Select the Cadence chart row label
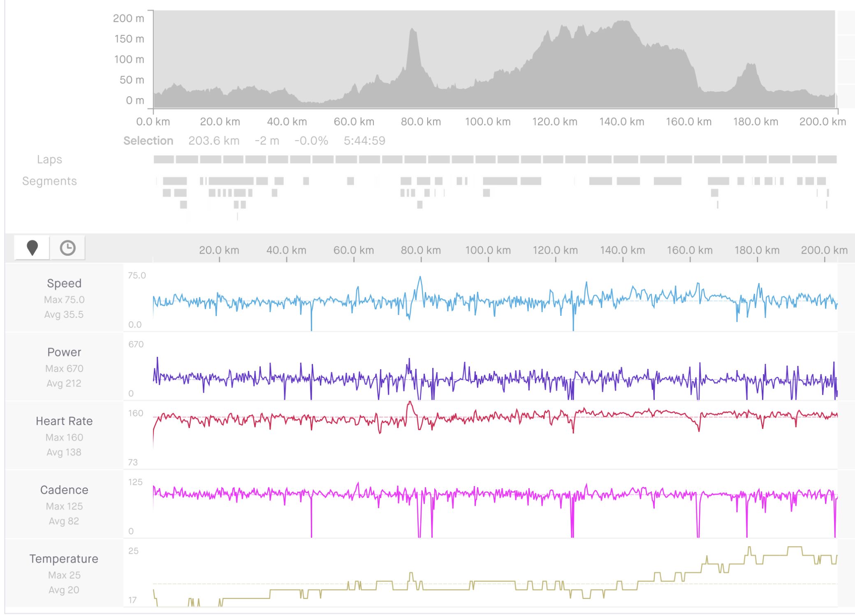Screen dimensions: 855x616 tap(64, 490)
